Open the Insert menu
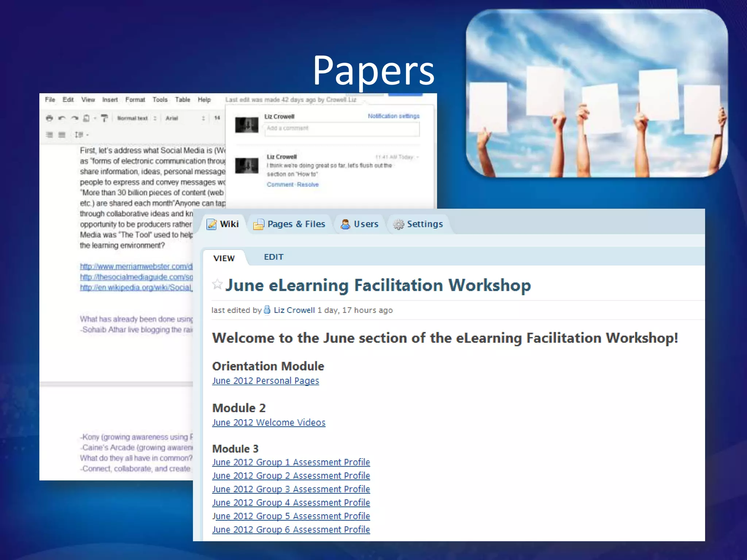The image size is (747, 560). (x=110, y=100)
